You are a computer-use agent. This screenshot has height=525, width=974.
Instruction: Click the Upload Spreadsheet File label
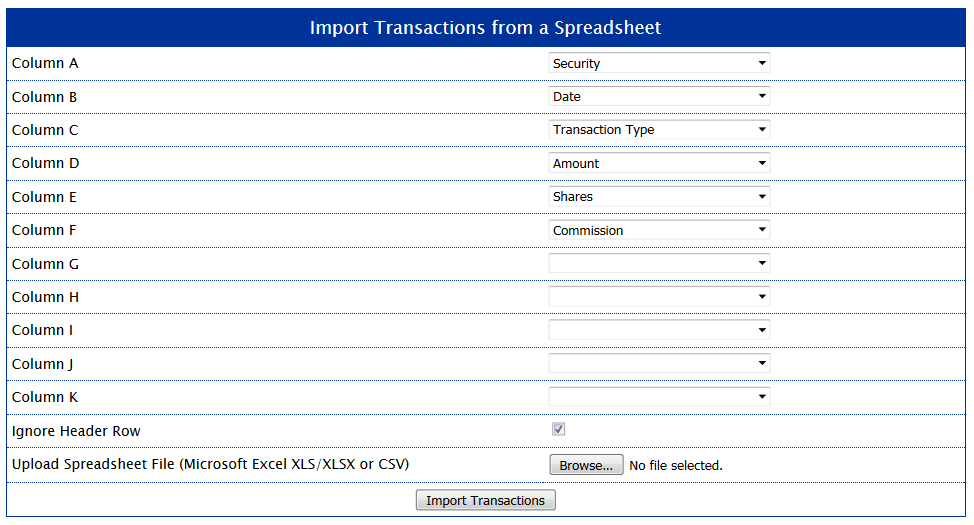(210, 464)
